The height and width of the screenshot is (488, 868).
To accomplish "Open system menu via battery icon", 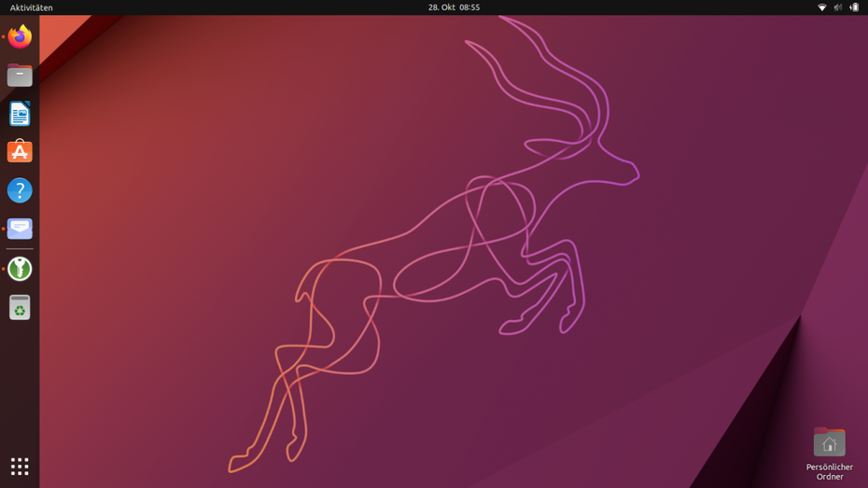I will click(x=853, y=7).
